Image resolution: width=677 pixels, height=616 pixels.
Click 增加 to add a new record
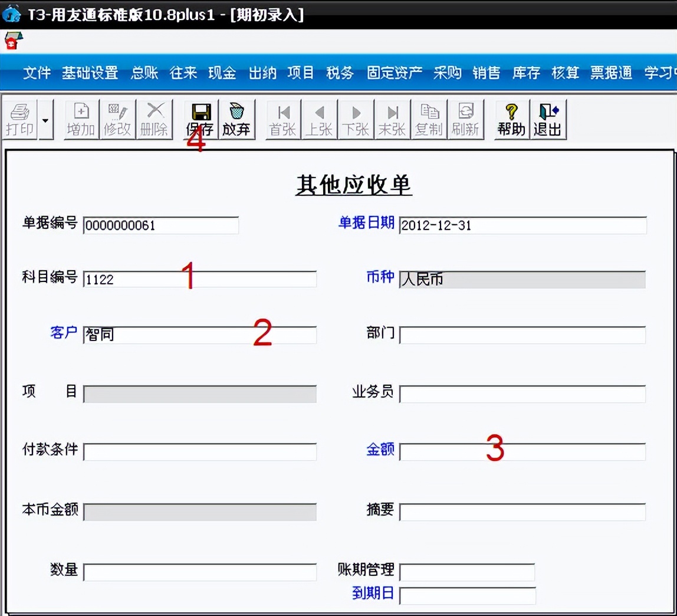(81, 118)
